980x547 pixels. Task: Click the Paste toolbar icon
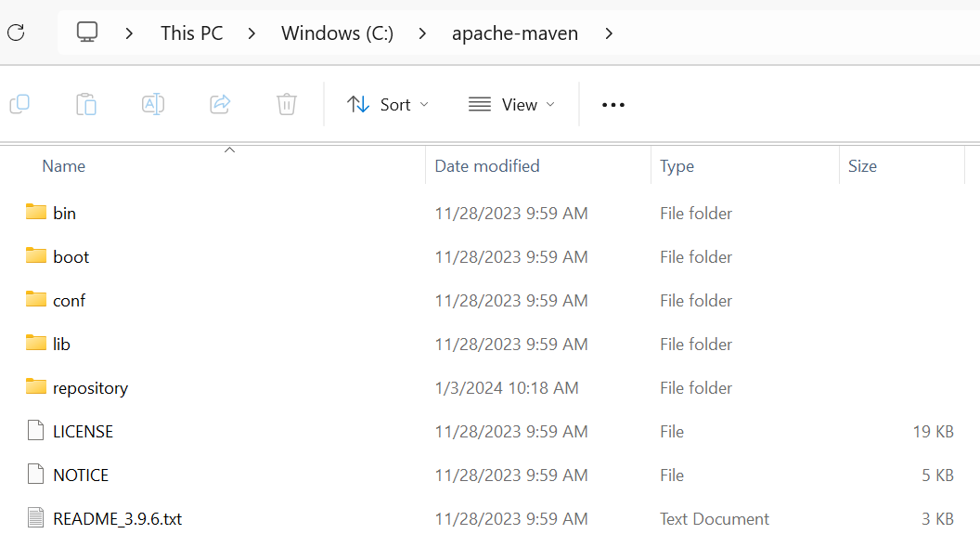click(x=86, y=104)
